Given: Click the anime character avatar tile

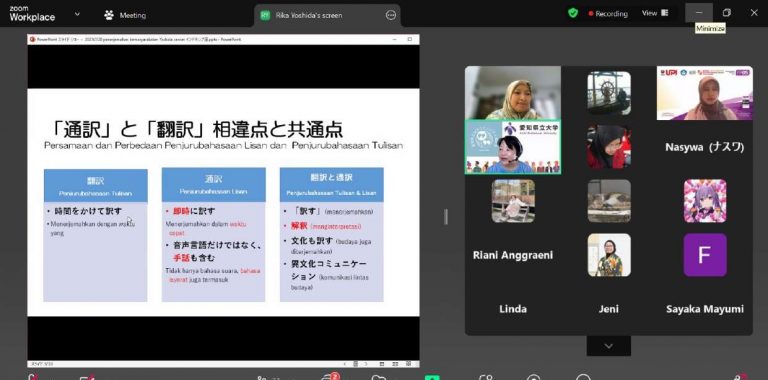Looking at the screenshot, I should 705,201.
